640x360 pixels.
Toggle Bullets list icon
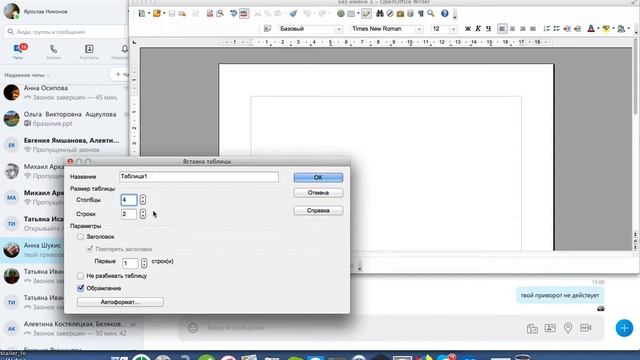pyautogui.click(x=557, y=29)
